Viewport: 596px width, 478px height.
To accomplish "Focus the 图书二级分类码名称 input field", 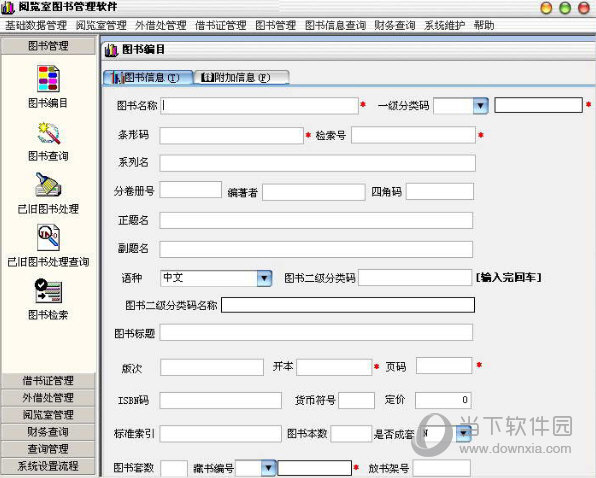I will [x=348, y=305].
